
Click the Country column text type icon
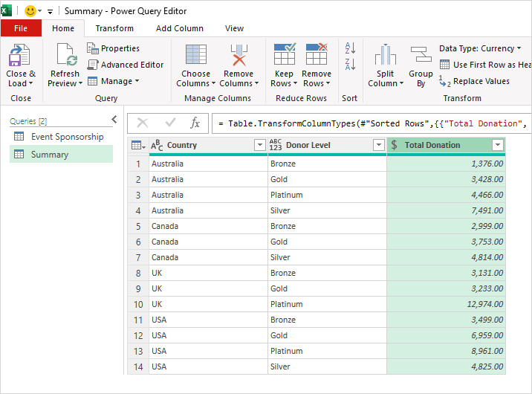pyautogui.click(x=157, y=145)
